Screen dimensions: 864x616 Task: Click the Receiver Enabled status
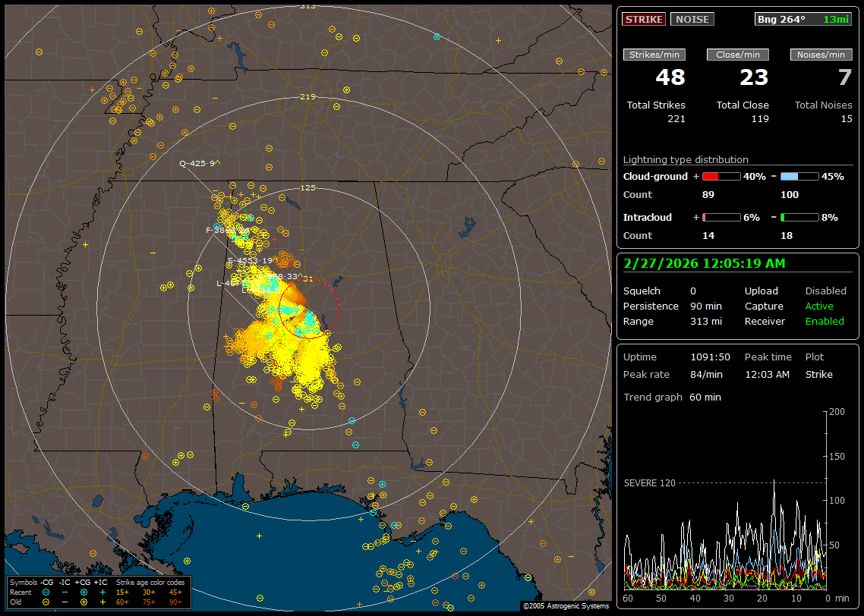(x=824, y=322)
